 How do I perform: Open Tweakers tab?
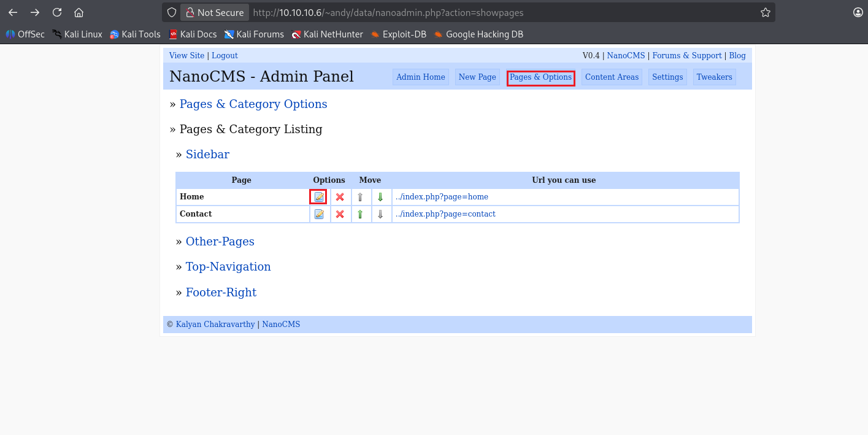tap(714, 77)
